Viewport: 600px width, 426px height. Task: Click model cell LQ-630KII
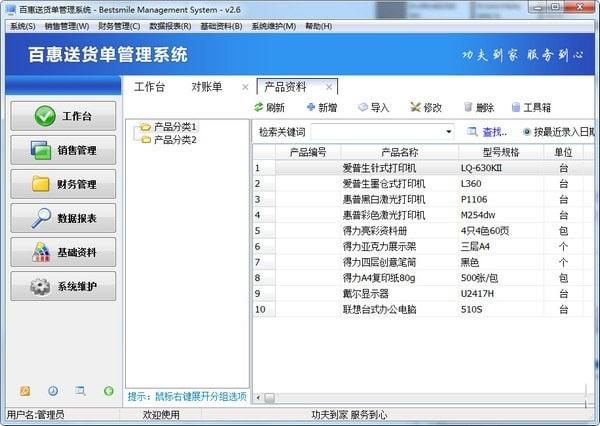(501, 168)
